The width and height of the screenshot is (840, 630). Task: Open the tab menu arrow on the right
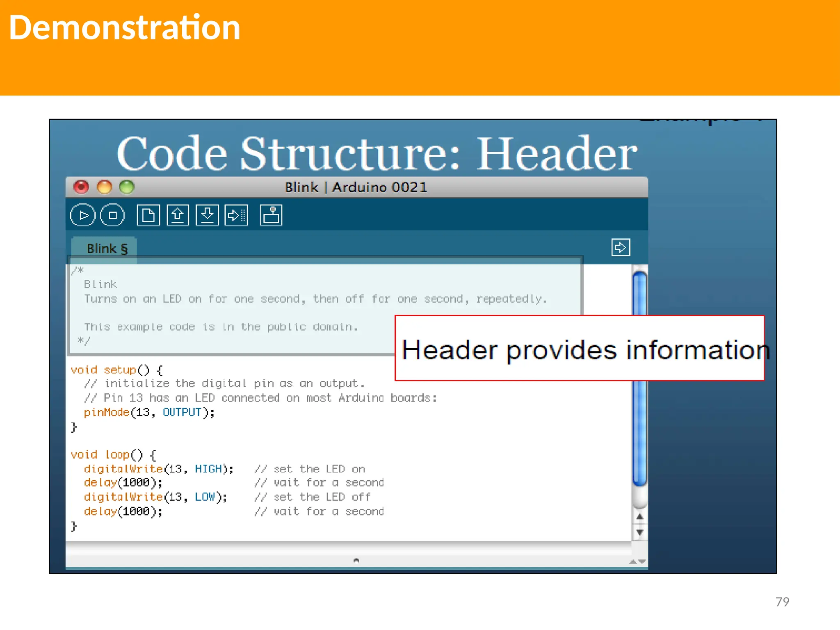[x=620, y=247]
